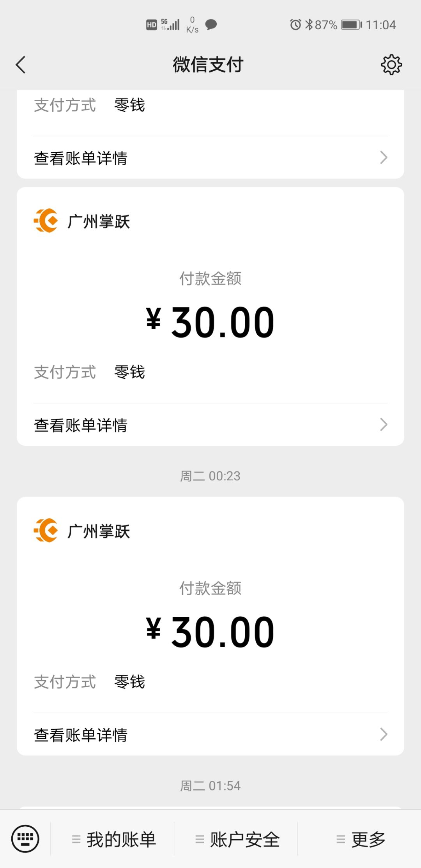Tap the alarm clock status icon
Image resolution: width=421 pixels, height=868 pixels.
pos(295,25)
